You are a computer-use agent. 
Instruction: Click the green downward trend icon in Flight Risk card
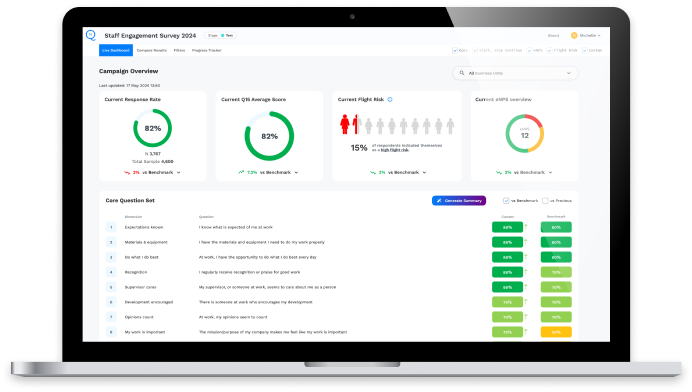coord(373,173)
